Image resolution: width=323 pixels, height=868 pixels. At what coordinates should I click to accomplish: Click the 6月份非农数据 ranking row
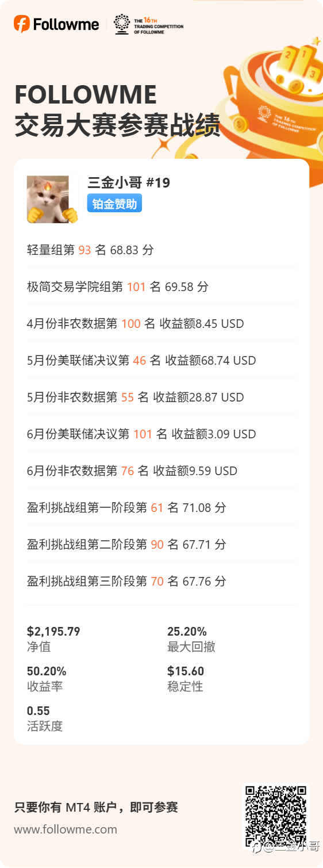click(161, 471)
